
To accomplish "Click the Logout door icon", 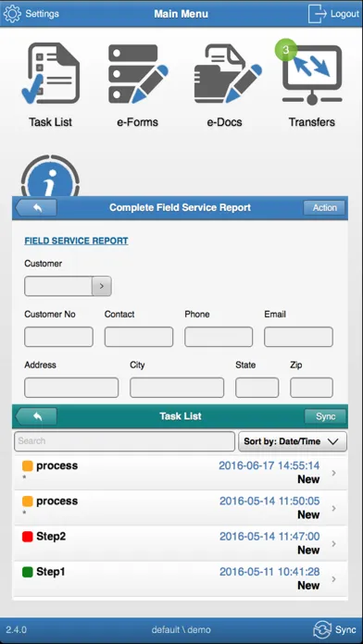I will coord(318,14).
